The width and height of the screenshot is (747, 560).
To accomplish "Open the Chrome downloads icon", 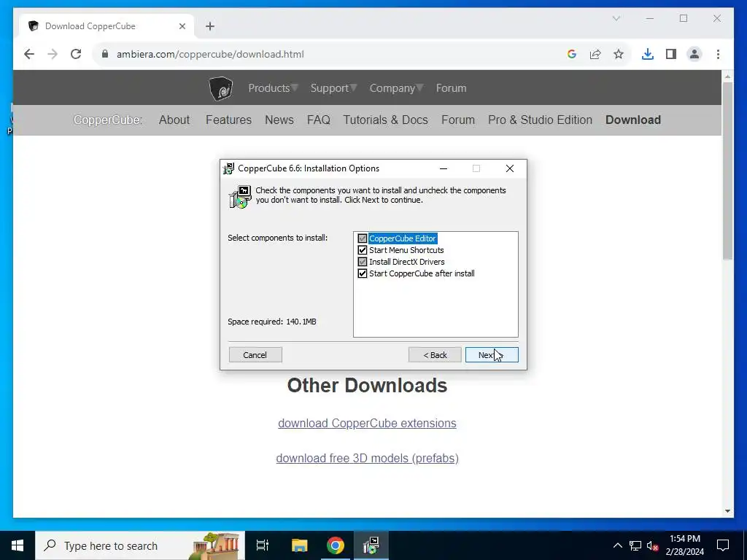I will click(x=648, y=54).
